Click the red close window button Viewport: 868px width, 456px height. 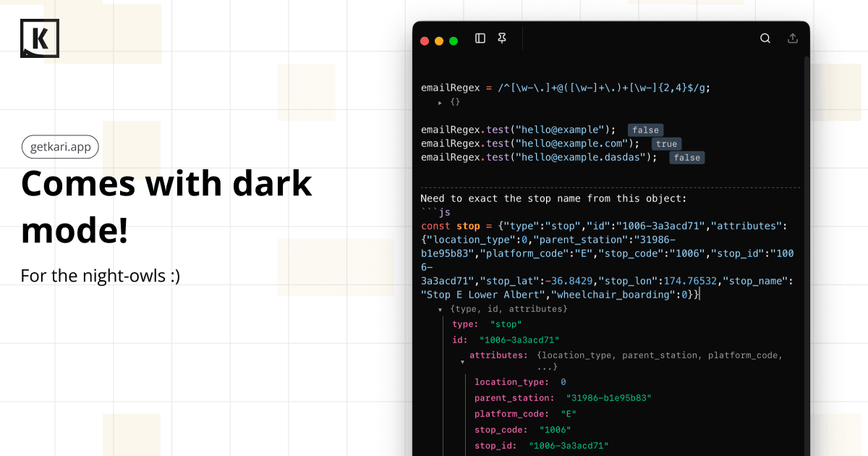click(425, 41)
